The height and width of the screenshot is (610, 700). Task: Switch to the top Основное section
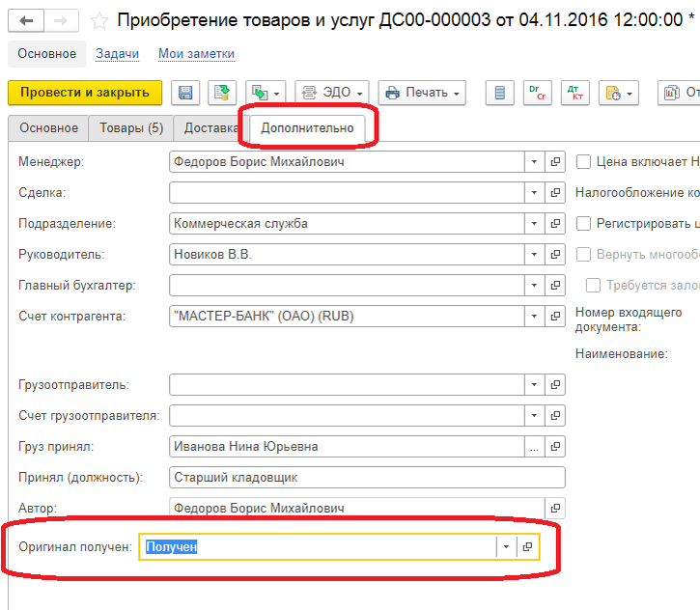(x=47, y=54)
